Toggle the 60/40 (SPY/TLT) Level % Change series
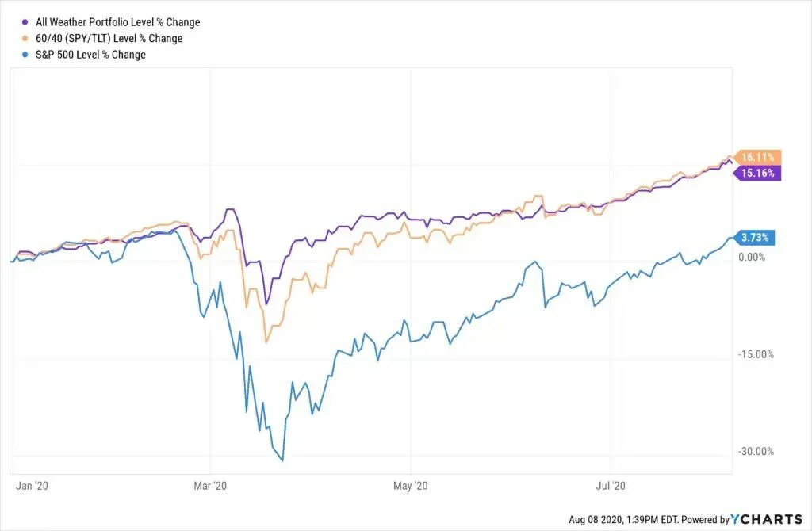This screenshot has width=812, height=531. point(109,38)
